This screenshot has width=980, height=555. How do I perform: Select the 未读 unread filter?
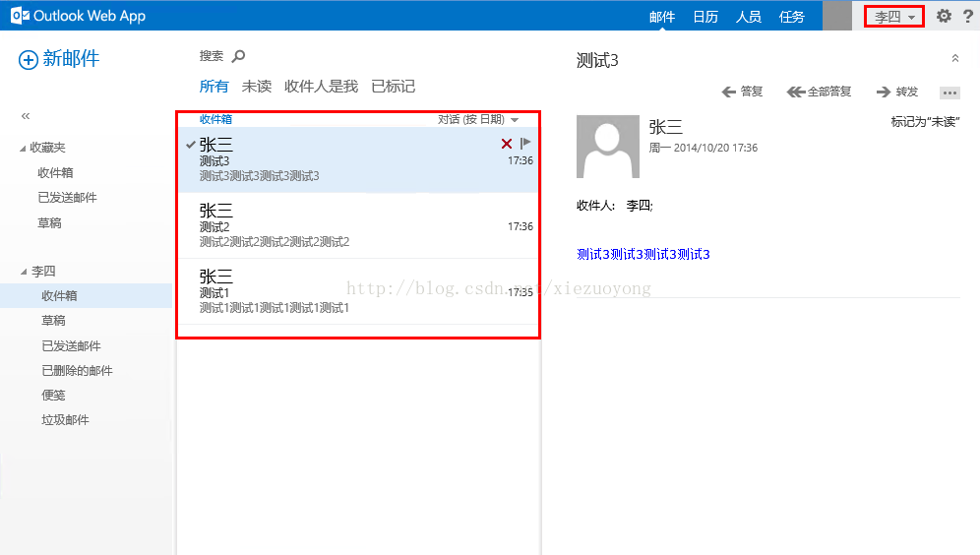coord(257,87)
